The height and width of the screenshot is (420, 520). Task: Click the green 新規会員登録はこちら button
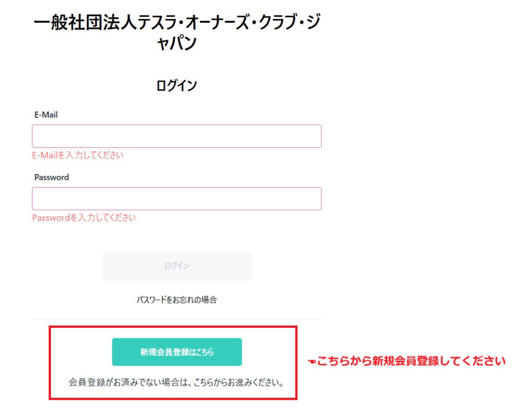point(177,352)
